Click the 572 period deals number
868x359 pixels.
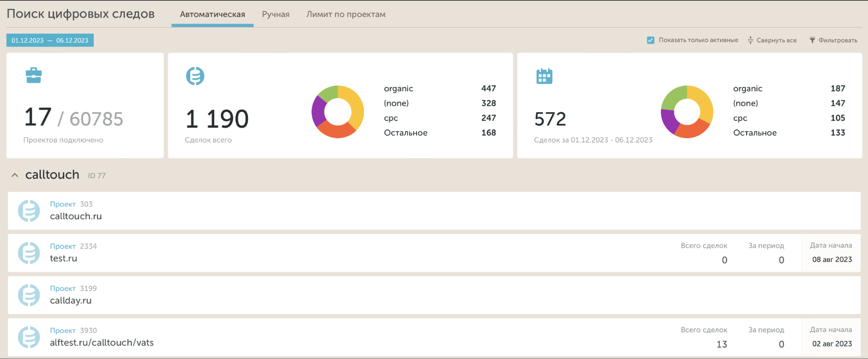point(550,119)
